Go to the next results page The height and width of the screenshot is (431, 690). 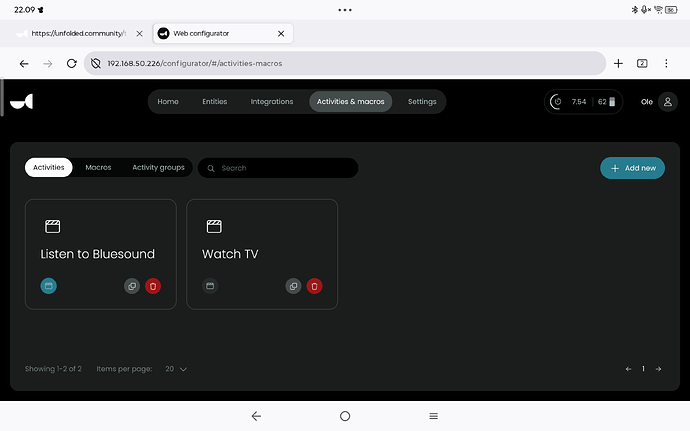[658, 369]
